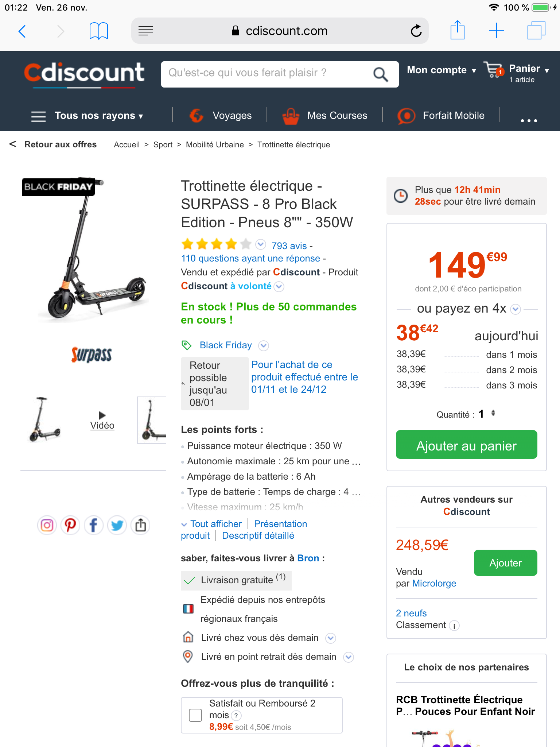The image size is (560, 747).
Task: Share product on Facebook
Action: 94,525
